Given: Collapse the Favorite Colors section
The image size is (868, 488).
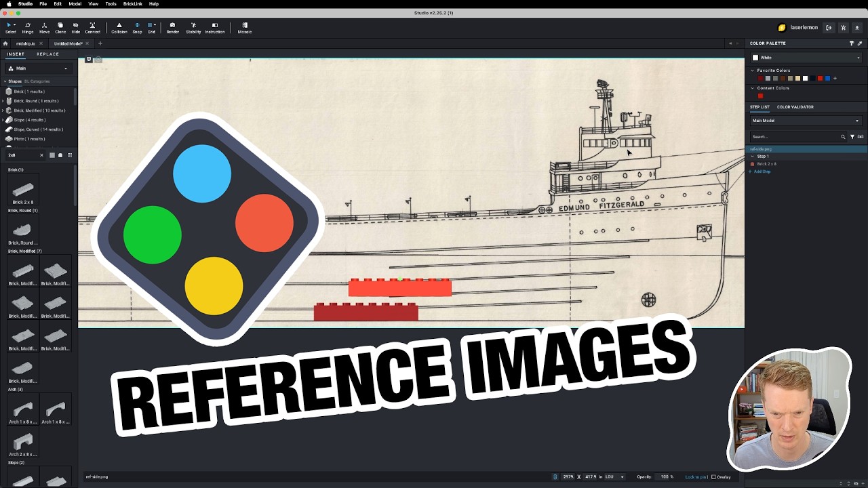Looking at the screenshot, I should point(752,70).
